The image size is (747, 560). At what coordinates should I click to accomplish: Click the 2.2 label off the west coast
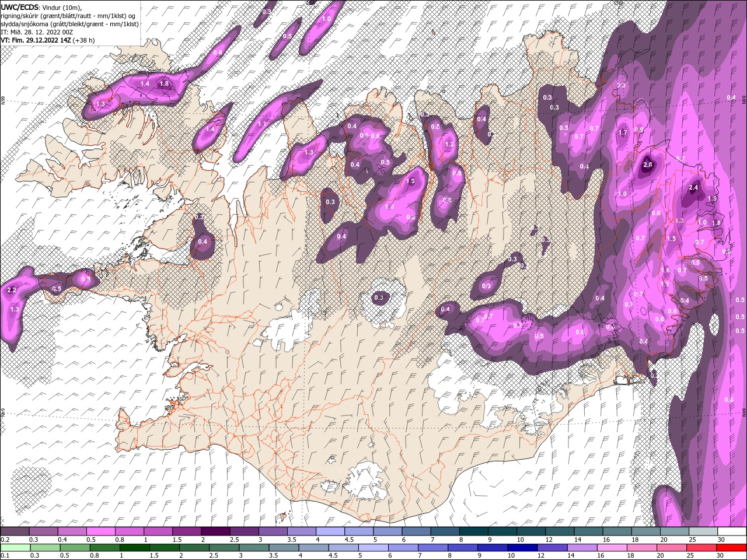point(12,290)
